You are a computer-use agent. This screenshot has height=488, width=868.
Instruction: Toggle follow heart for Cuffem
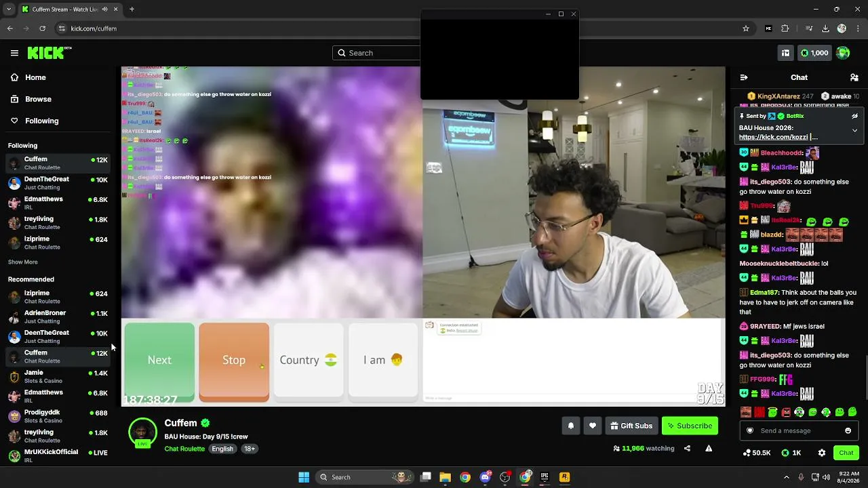593,426
